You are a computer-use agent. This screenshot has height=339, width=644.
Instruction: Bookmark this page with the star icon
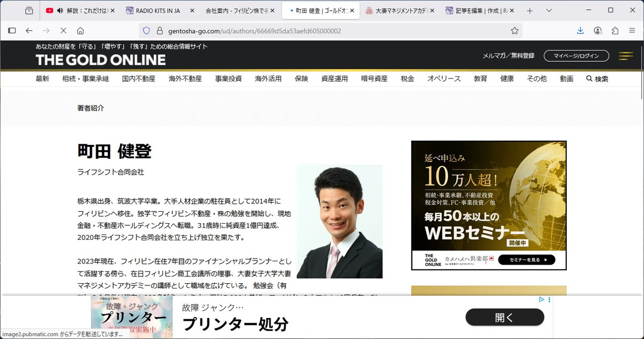(x=514, y=31)
